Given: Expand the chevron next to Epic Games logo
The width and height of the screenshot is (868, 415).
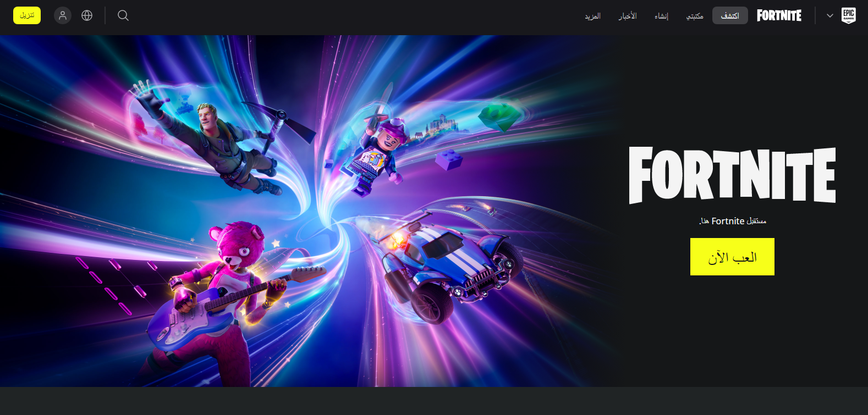Looking at the screenshot, I should 829,15.
